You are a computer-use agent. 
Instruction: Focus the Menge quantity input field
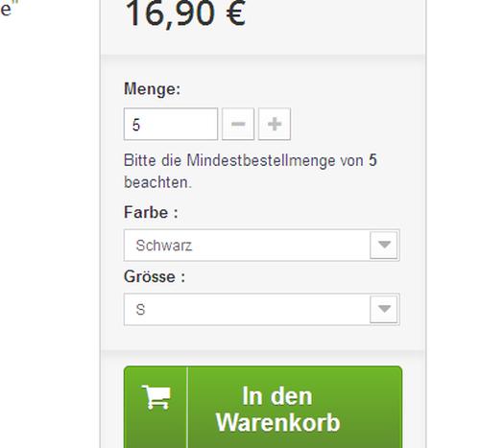tap(171, 124)
